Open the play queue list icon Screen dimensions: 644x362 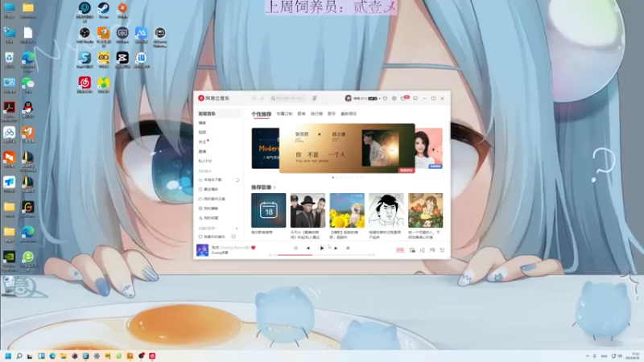pos(442,250)
